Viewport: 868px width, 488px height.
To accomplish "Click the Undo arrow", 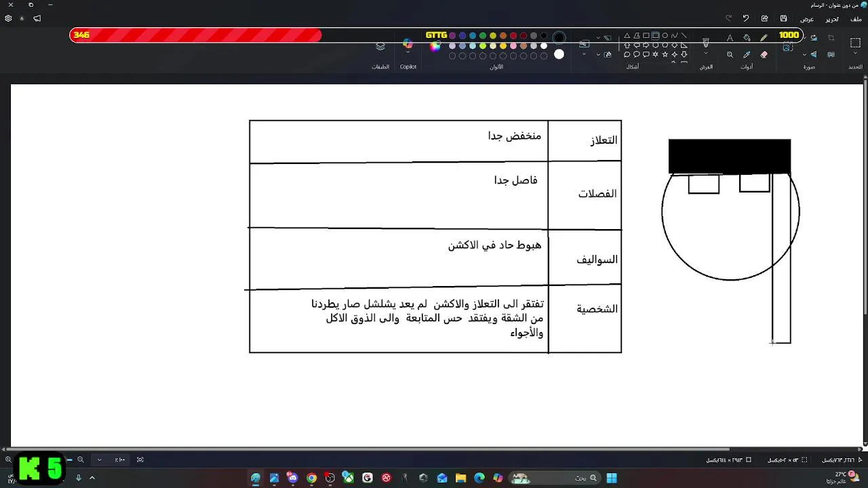I will [746, 18].
